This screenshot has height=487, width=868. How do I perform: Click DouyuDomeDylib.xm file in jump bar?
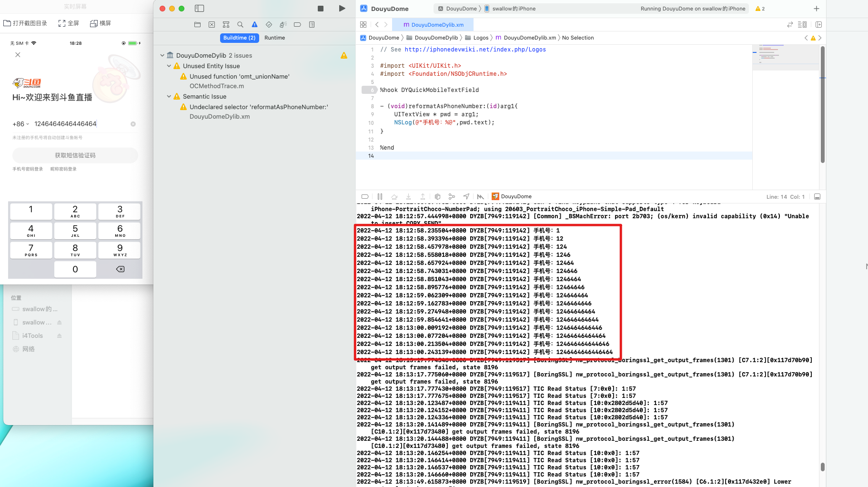[526, 38]
